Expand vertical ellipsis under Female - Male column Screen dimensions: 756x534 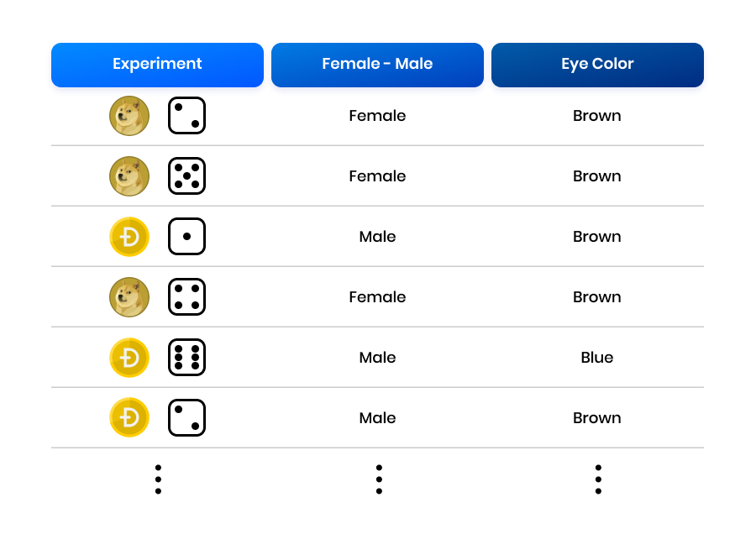(379, 479)
